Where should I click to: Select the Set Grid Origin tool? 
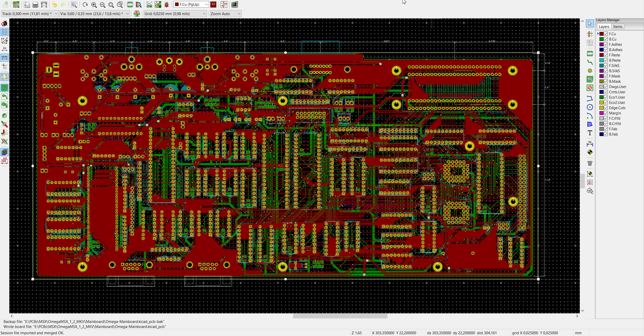click(590, 182)
